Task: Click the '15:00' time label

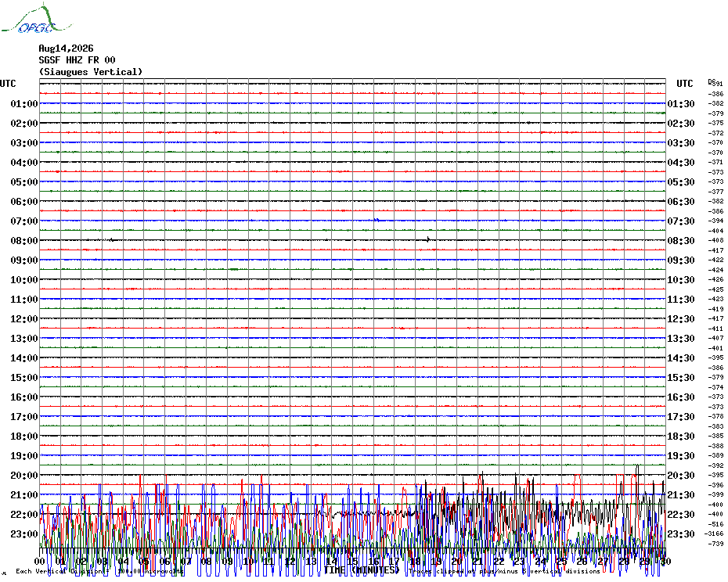Action: tap(24, 377)
